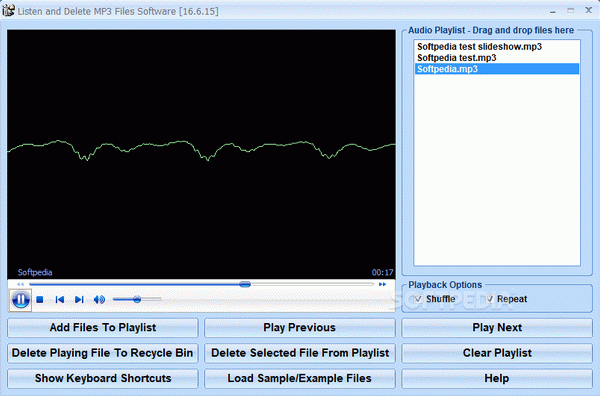The width and height of the screenshot is (600, 396).
Task: Click the volume slider handle
Action: [x=137, y=299]
